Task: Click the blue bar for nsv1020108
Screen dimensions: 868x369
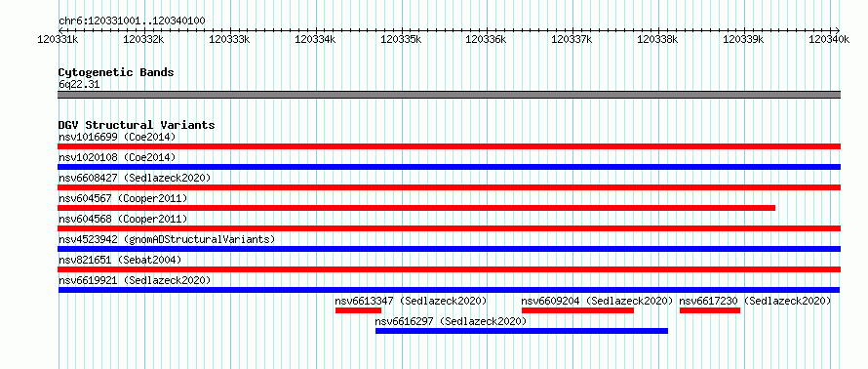Action: [449, 167]
